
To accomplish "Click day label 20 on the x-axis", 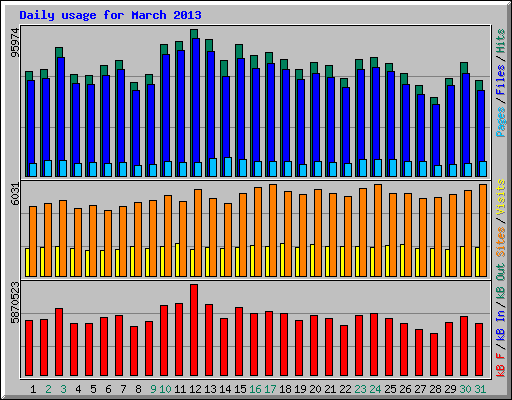I will pos(315,389).
